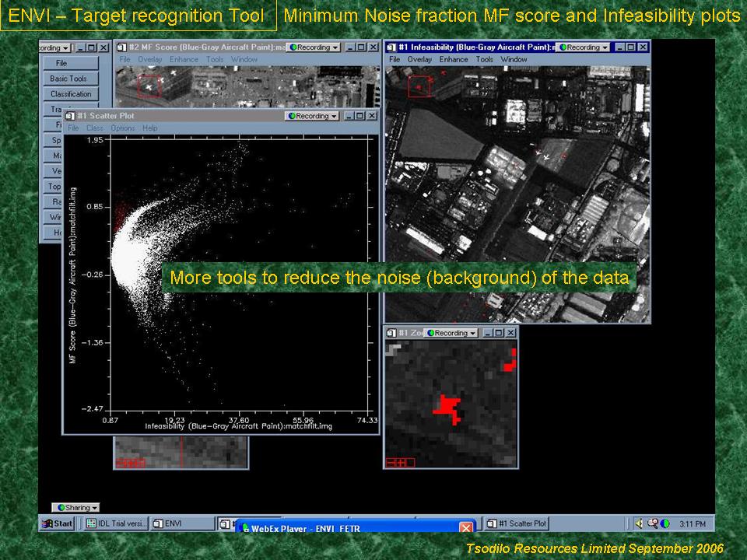Click the 0.85 y-axis value

tap(94, 207)
